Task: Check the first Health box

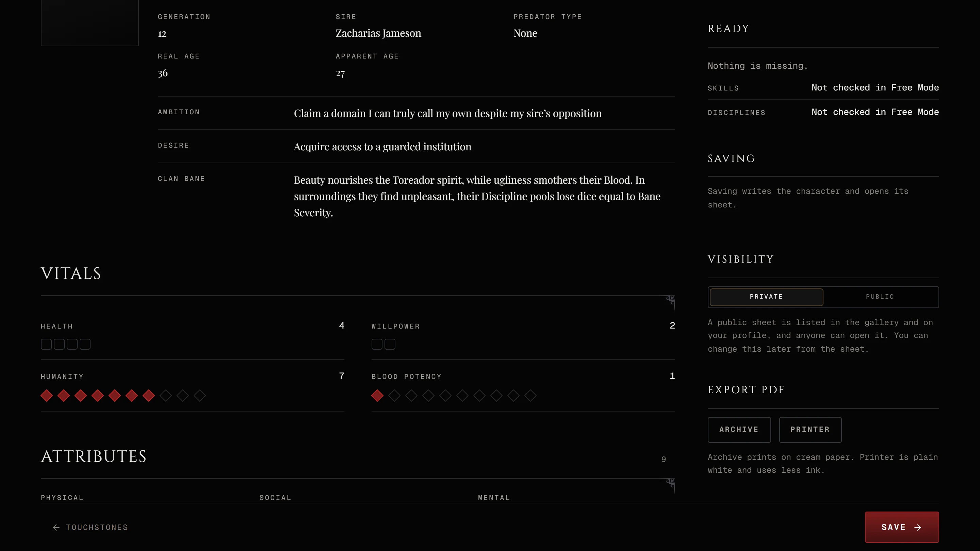Action: point(46,344)
